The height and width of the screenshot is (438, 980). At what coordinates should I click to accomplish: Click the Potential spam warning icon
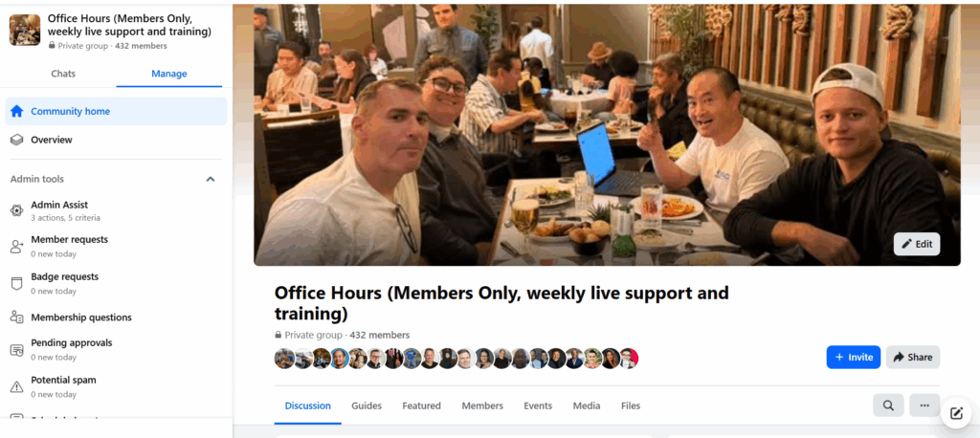[17, 386]
